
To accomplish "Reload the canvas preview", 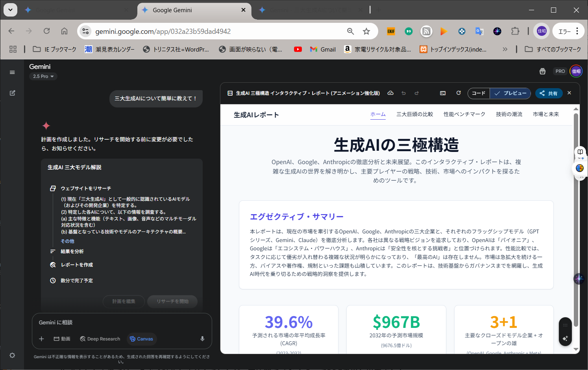I will [x=459, y=93].
